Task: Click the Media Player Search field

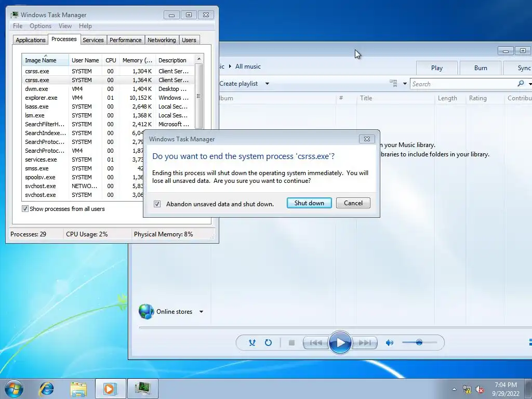Action: click(x=463, y=84)
